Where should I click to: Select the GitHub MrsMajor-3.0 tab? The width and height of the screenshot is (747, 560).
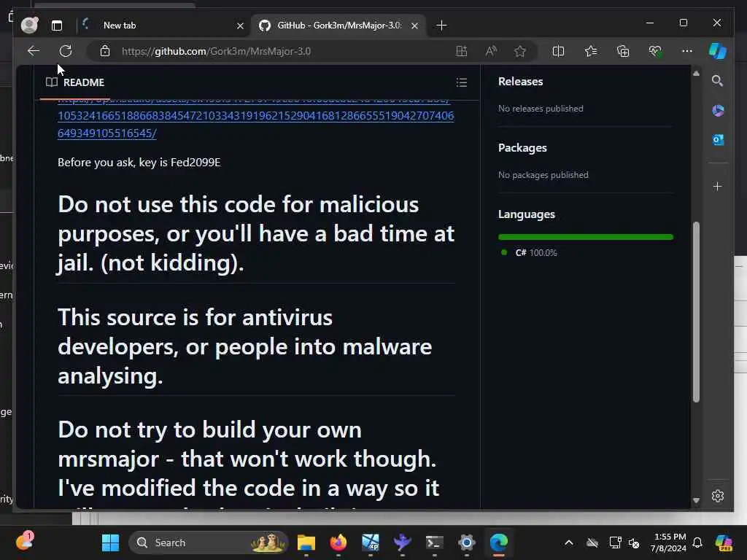[338, 26]
